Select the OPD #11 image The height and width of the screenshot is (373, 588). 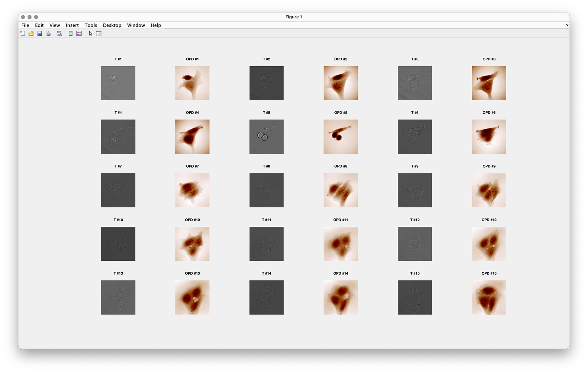pos(341,244)
